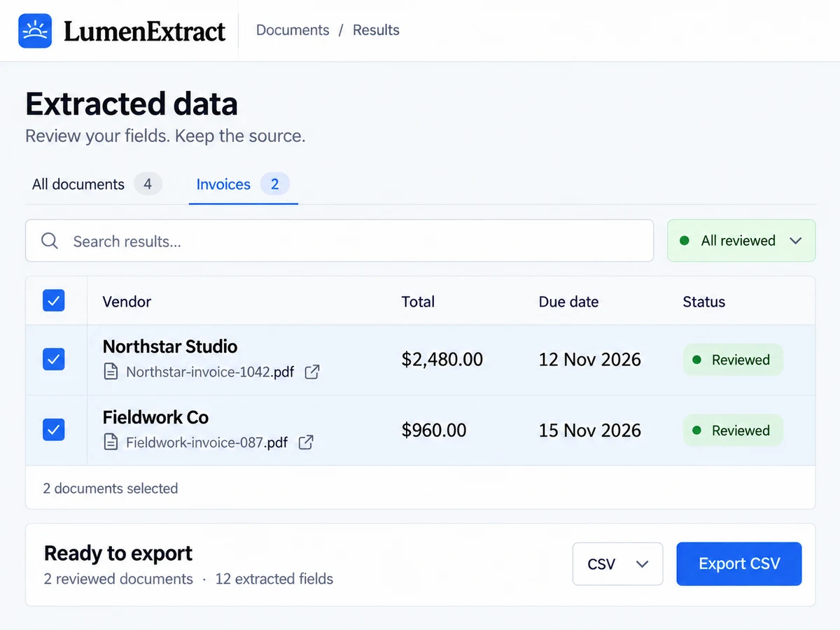840x630 pixels.
Task: Click the Total column header
Action: [418, 302]
